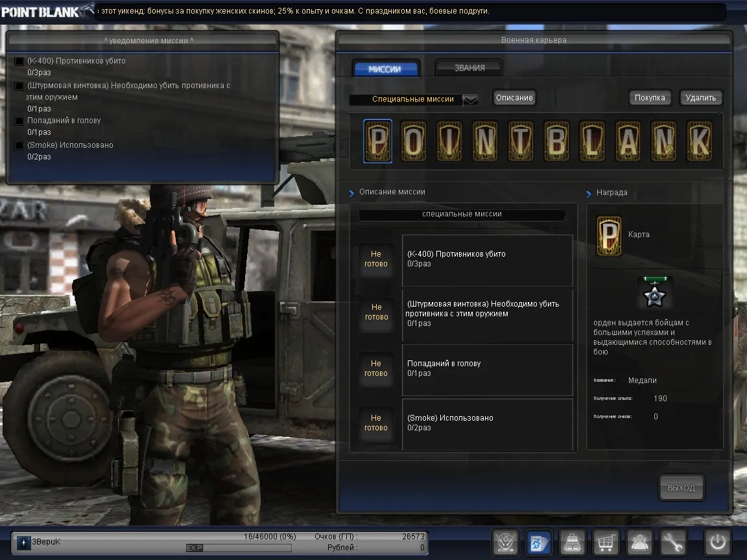The image size is (747, 560).
Task: Click the Удалить button
Action: pos(701,98)
